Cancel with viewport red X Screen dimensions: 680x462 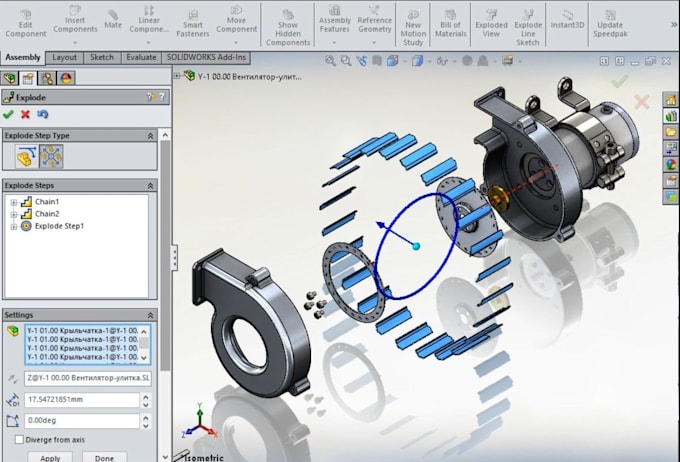click(641, 102)
